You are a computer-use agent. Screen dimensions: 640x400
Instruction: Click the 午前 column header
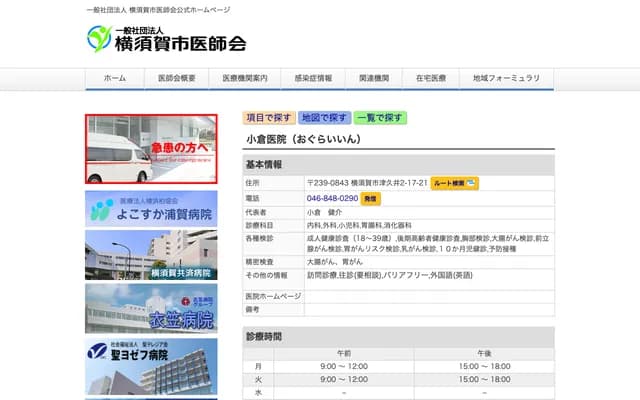[344, 354]
